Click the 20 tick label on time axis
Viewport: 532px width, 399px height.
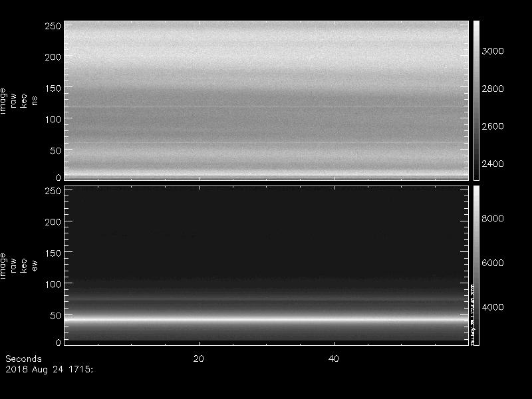click(199, 359)
